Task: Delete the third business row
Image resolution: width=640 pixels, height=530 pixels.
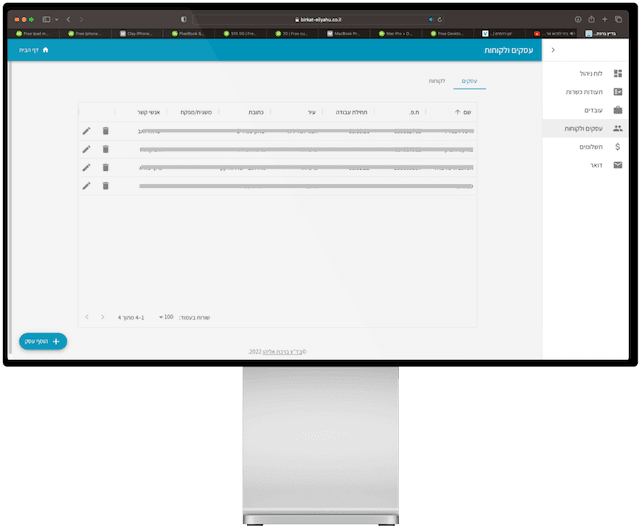Action: point(106,168)
